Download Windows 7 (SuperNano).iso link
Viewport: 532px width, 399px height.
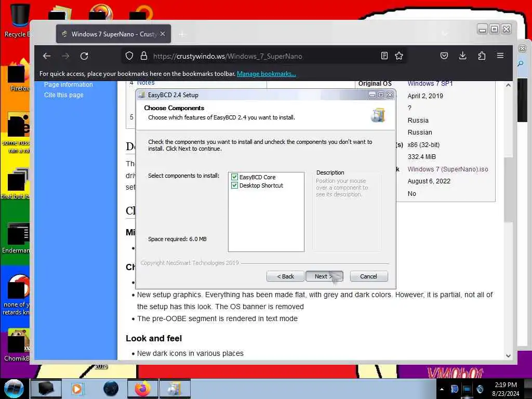coord(448,169)
